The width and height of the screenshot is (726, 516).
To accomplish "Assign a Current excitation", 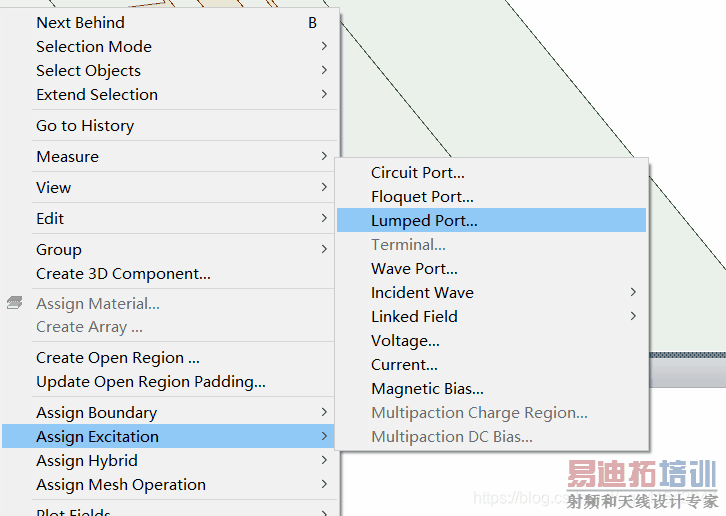I will 404,365.
